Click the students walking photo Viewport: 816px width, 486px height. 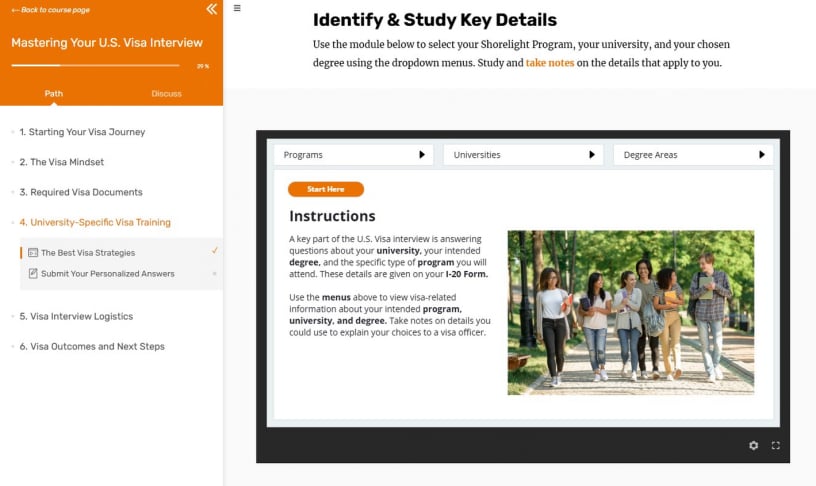(x=631, y=313)
